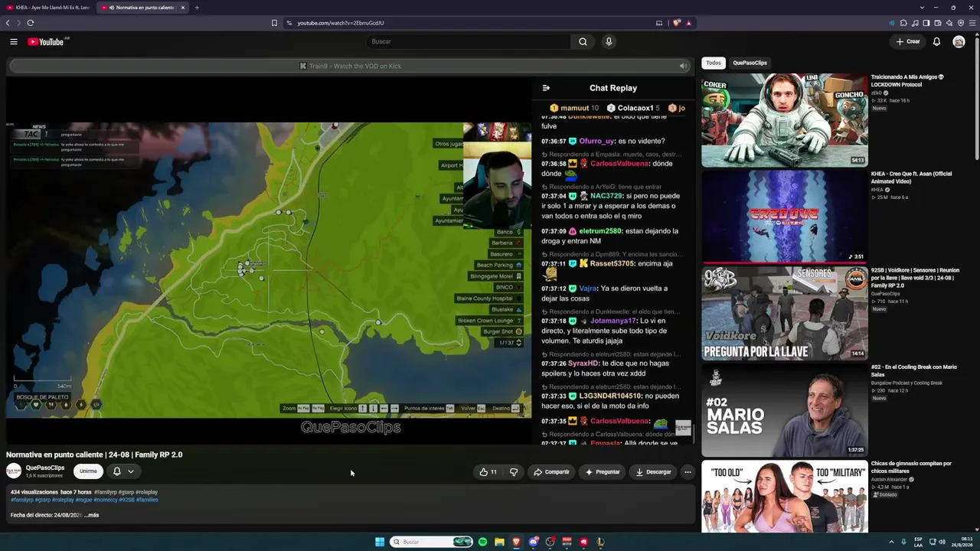This screenshot has width=980, height=551.
Task: Focus the YouTube Buscar search field
Action: pyautogui.click(x=468, y=41)
